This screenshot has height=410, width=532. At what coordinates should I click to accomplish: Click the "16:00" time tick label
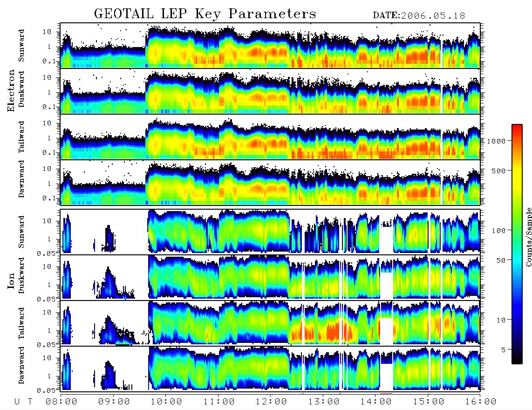pos(480,402)
